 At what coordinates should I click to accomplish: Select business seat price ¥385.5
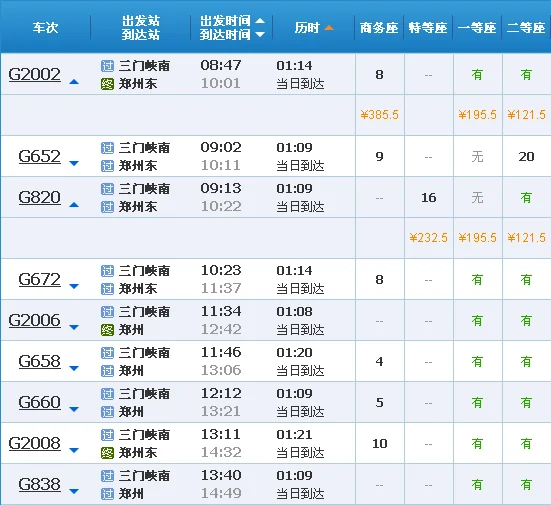(x=379, y=115)
